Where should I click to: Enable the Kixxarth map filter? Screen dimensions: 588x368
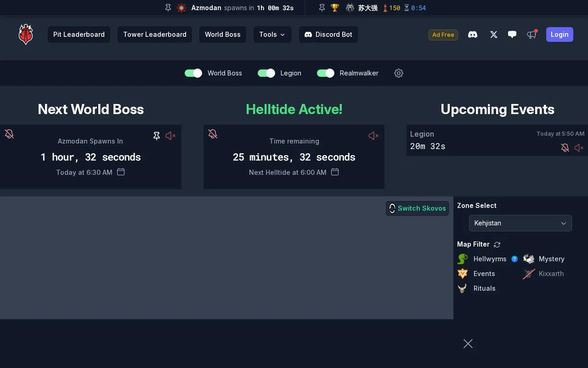543,274
